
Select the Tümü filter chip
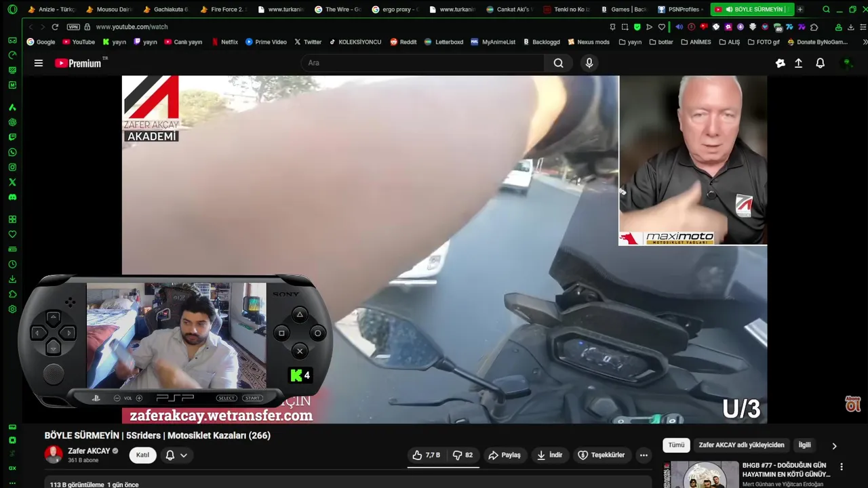[677, 445]
